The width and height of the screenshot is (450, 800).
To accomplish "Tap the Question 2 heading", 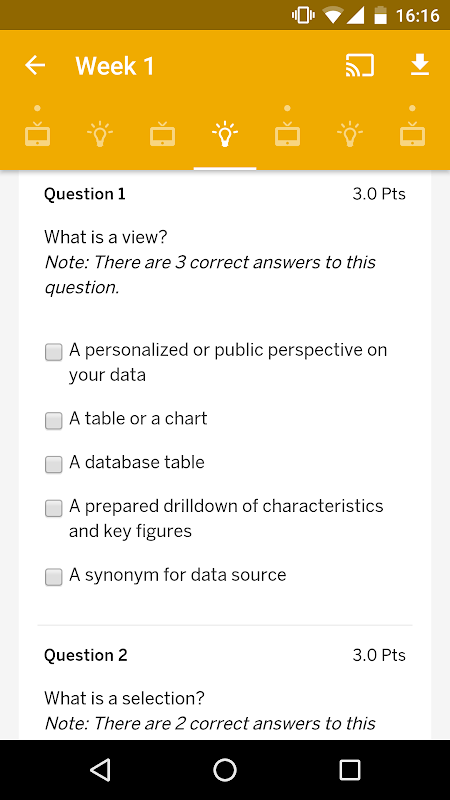I will [x=86, y=655].
